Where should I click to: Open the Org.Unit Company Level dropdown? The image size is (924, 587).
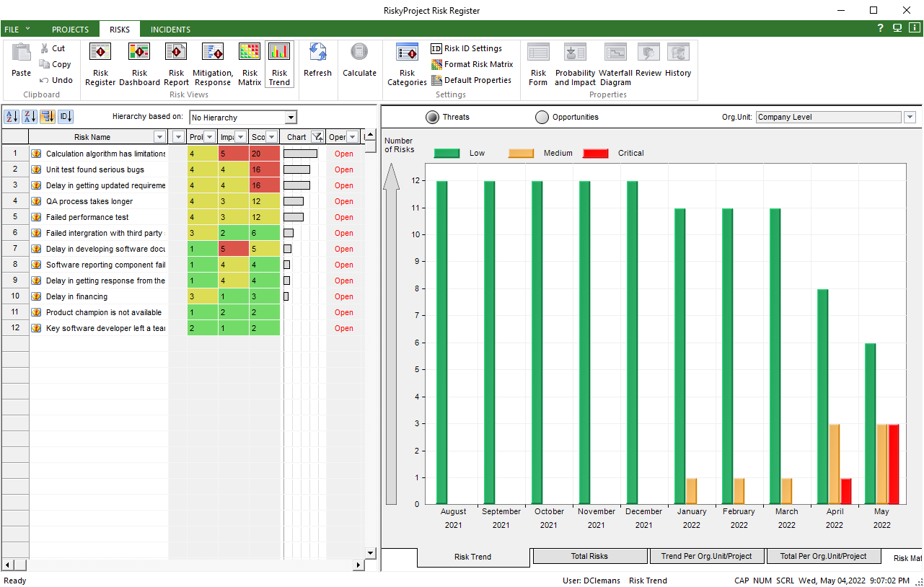point(910,117)
